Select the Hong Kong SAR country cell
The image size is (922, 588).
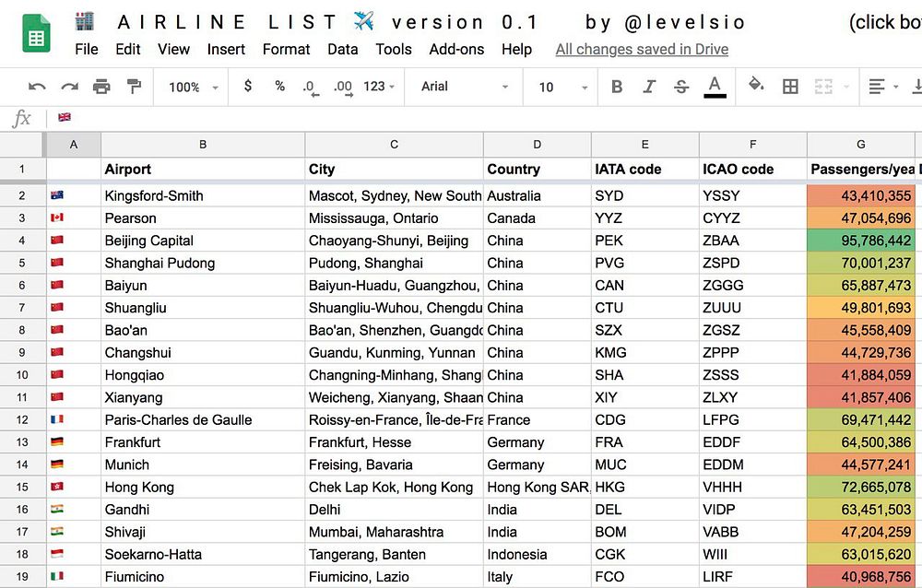tap(537, 487)
